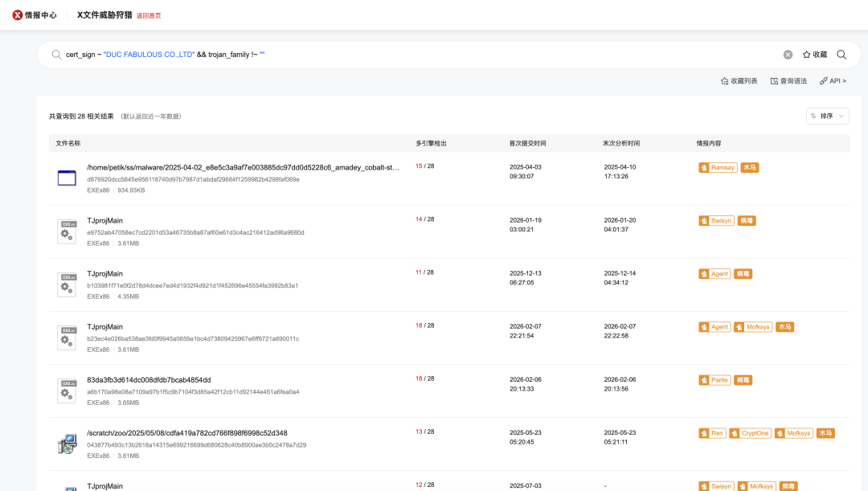Open 查询语法 link
The height and width of the screenshot is (491, 868).
coord(789,81)
